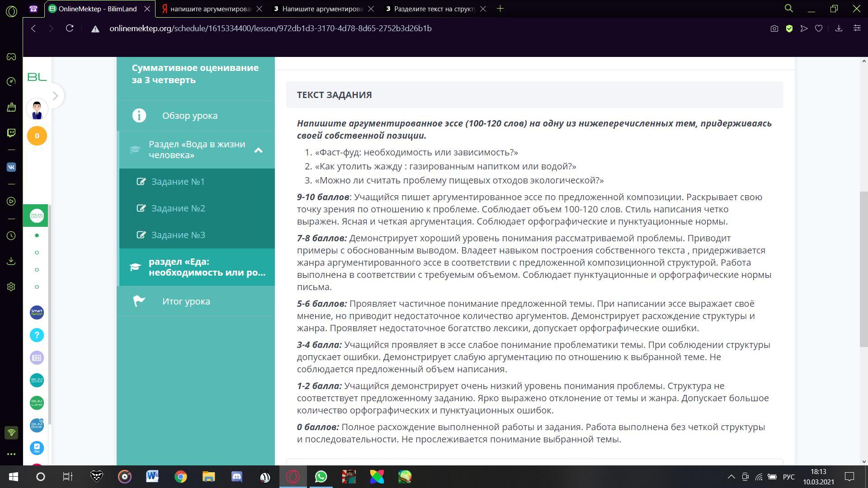The image size is (868, 488).
Task: Open easy setup sliders icon
Action: [x=857, y=28]
